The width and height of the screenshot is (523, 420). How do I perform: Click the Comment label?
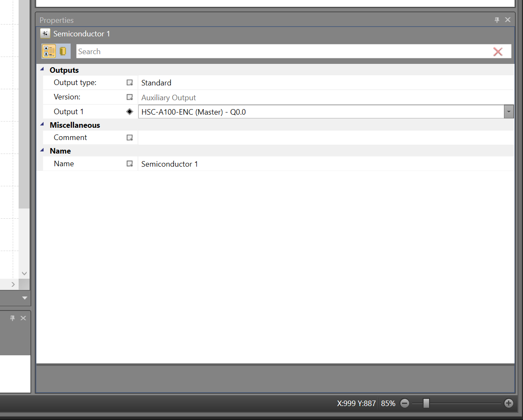[x=70, y=137]
